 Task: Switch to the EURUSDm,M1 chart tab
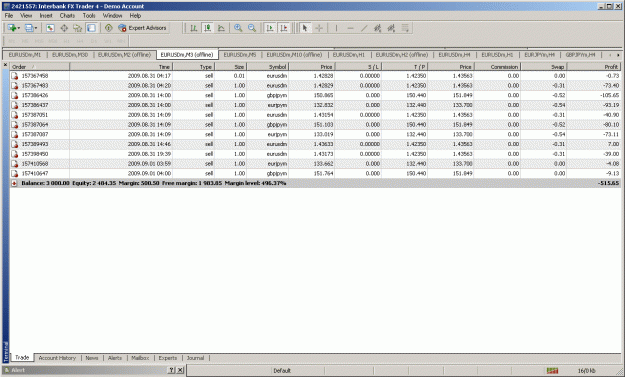25,55
